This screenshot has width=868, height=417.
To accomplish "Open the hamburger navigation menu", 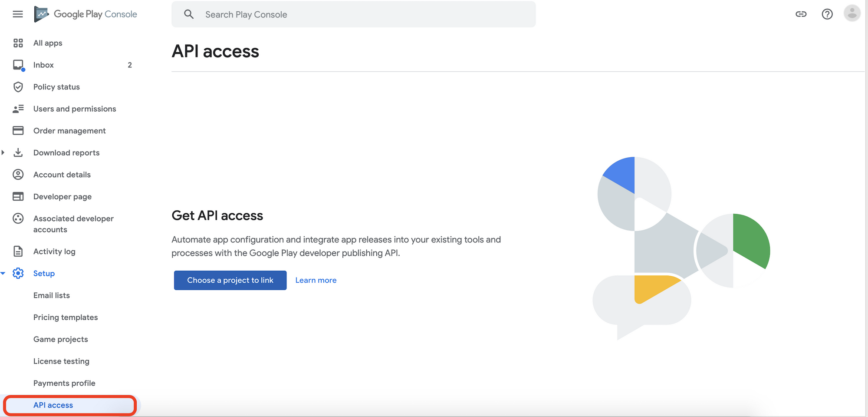I will pos(18,14).
